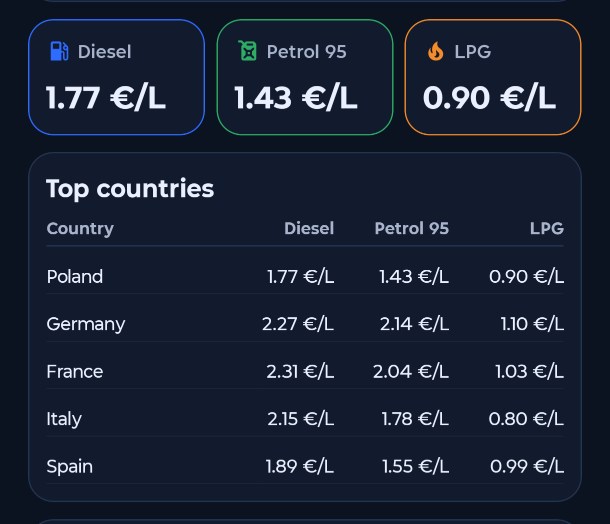Sort by the Country column header
This screenshot has width=610, height=524.
pos(80,229)
